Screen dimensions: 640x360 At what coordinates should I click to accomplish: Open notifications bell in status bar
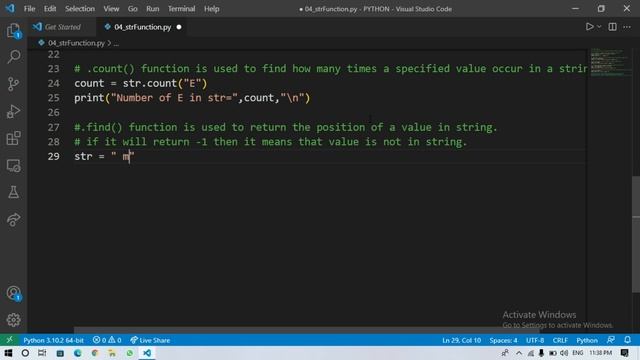627,340
